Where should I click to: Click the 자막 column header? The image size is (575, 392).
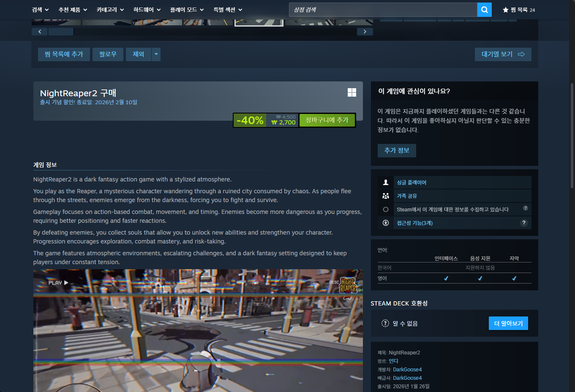[x=514, y=258]
